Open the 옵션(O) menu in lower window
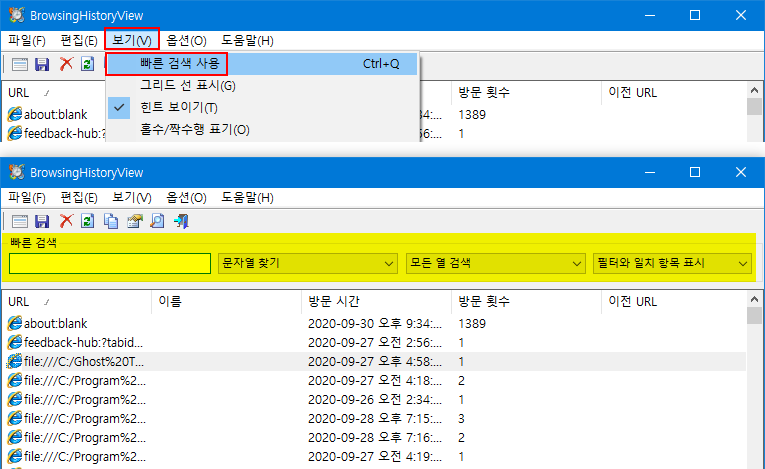The width and height of the screenshot is (765, 469). 186,198
